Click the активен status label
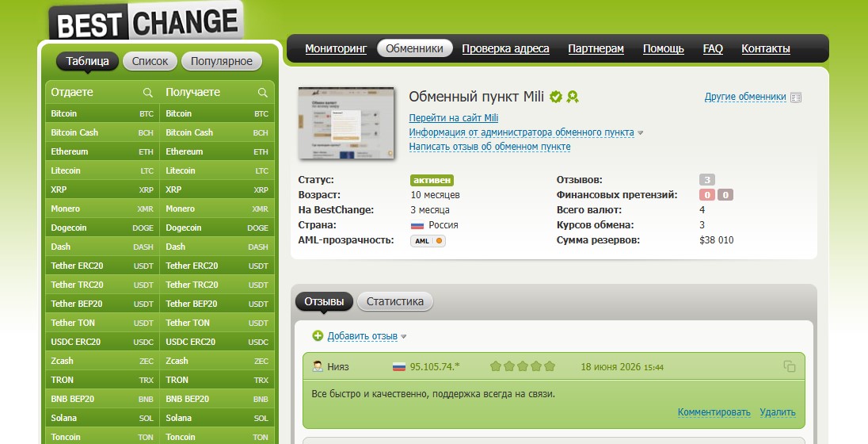868x444 pixels. (432, 180)
